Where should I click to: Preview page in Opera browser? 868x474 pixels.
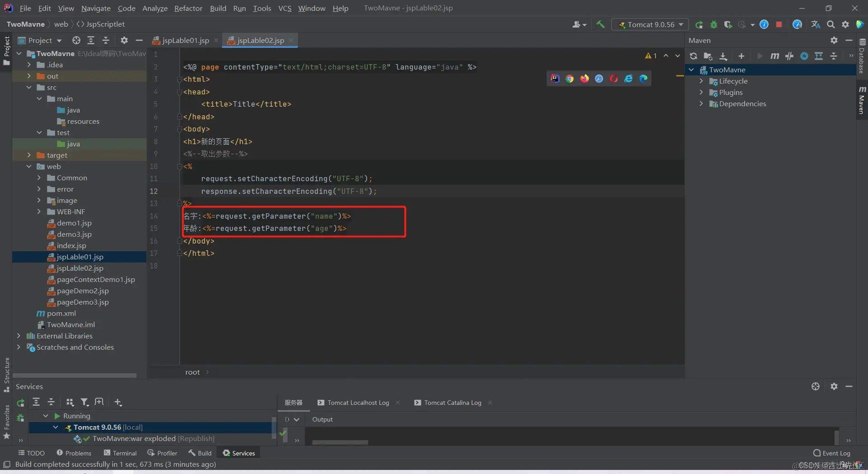click(614, 79)
